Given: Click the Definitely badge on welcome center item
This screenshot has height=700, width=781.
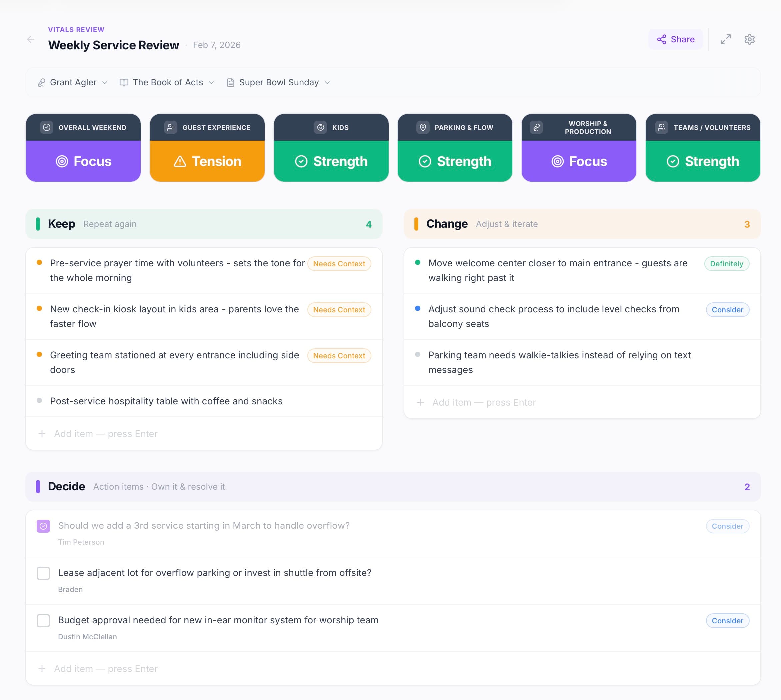Looking at the screenshot, I should coord(727,264).
